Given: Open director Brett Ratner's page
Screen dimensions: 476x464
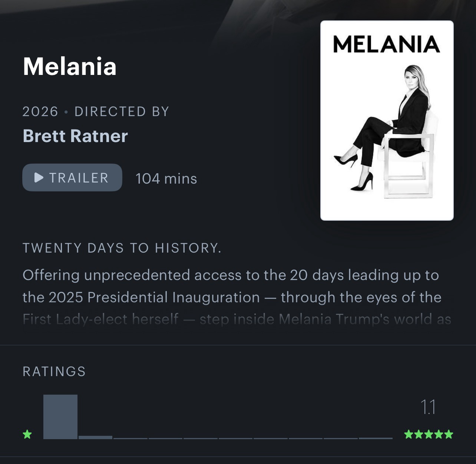Looking at the screenshot, I should click(75, 136).
